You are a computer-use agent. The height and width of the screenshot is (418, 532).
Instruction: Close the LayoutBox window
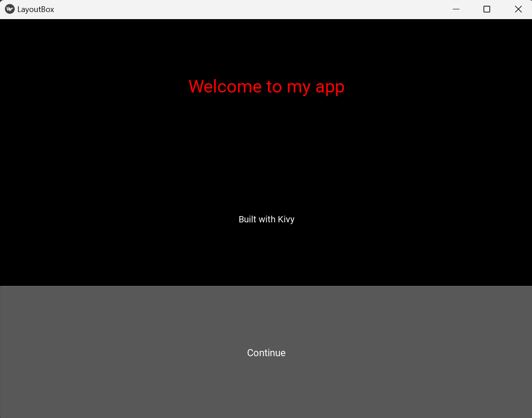pyautogui.click(x=518, y=9)
